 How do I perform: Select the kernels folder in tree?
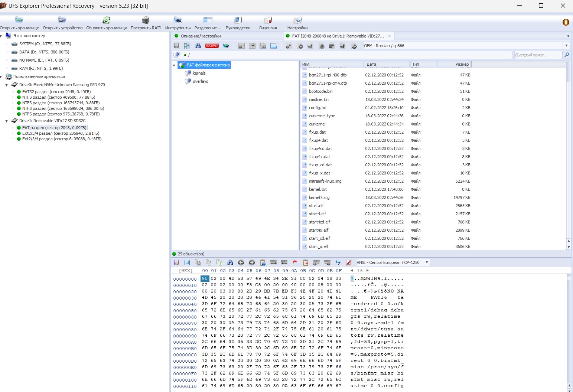tap(199, 73)
